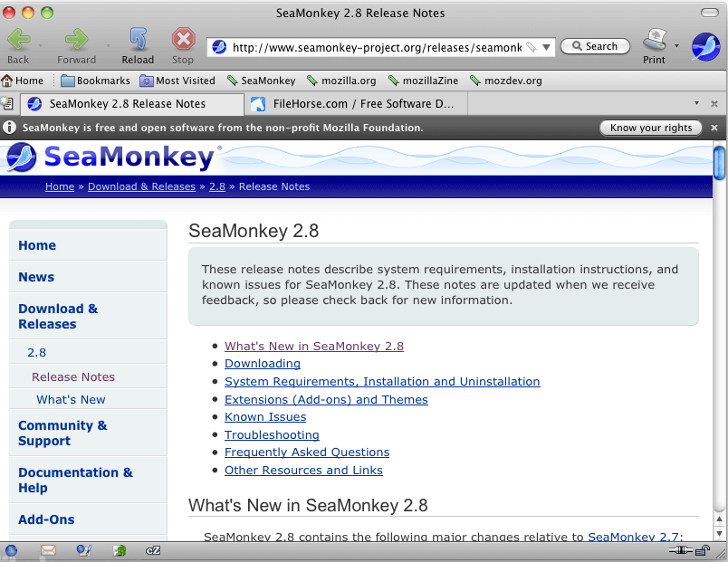Click the 2.8 breadcrumb link
This screenshot has height=562, width=728.
[x=217, y=186]
